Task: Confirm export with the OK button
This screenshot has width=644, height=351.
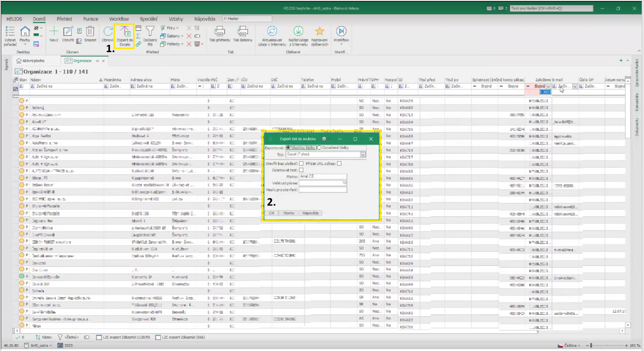Action: [271, 213]
